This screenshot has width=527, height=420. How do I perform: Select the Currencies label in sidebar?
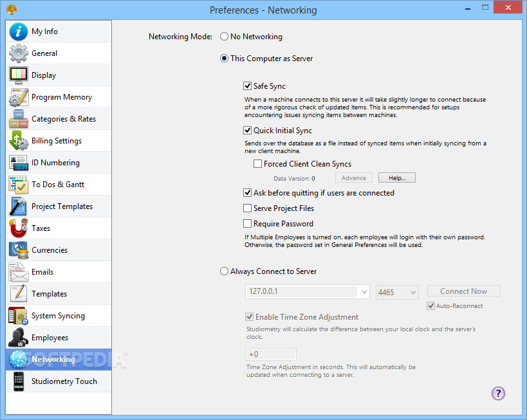coord(50,250)
